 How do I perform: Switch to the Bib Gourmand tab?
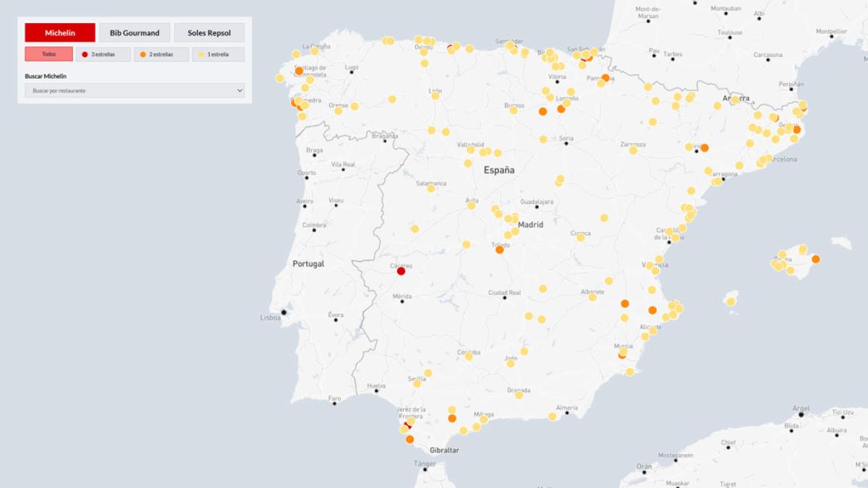pos(134,33)
